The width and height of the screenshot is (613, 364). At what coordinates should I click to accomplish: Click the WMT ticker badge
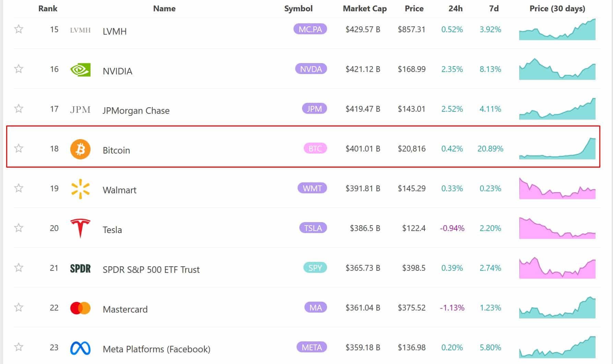pos(312,188)
